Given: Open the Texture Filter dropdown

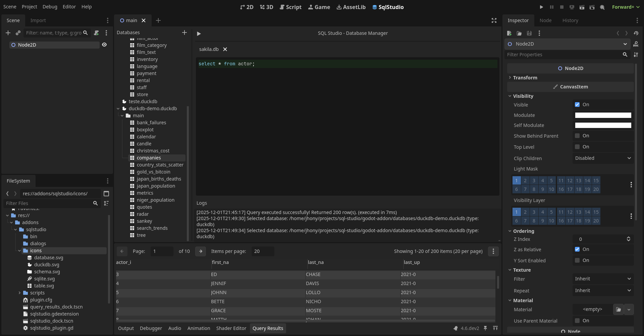Looking at the screenshot, I should coord(603,279).
